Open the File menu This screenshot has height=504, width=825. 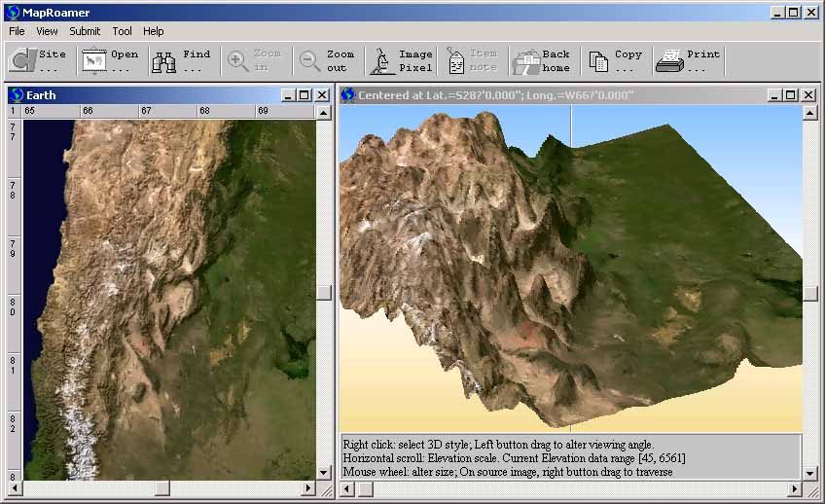tap(17, 31)
